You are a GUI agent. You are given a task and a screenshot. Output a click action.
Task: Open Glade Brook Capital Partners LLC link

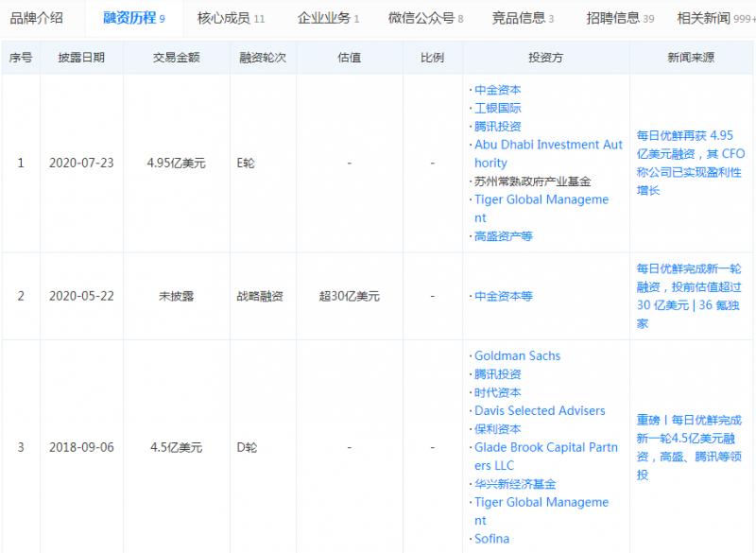click(547, 447)
